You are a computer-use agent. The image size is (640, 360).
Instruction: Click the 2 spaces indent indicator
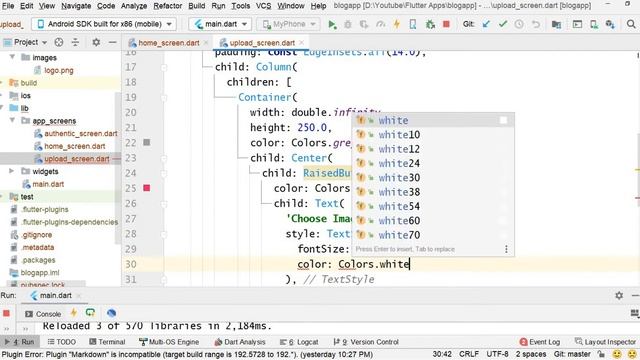coord(531,354)
